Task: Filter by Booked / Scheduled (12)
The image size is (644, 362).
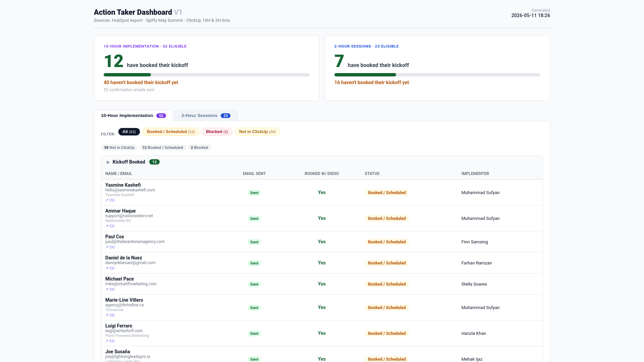Action: tap(171, 132)
